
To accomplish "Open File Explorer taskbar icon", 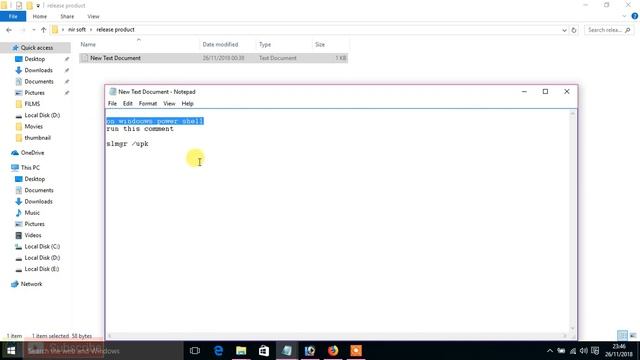I will coord(241,351).
